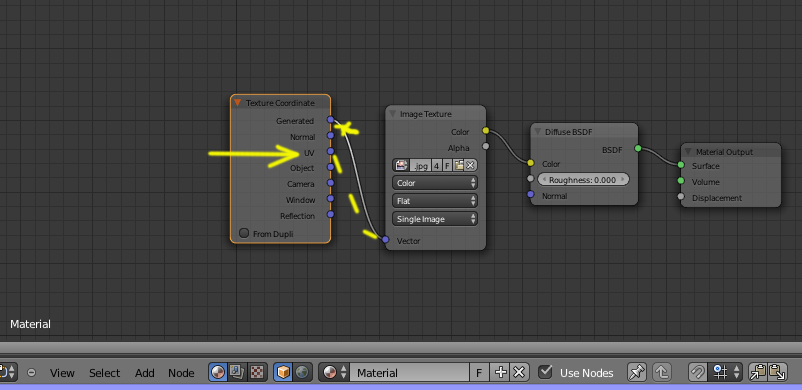Screen dimensions: 802x390
Task: Toggle fake user F button in header
Action: point(479,373)
